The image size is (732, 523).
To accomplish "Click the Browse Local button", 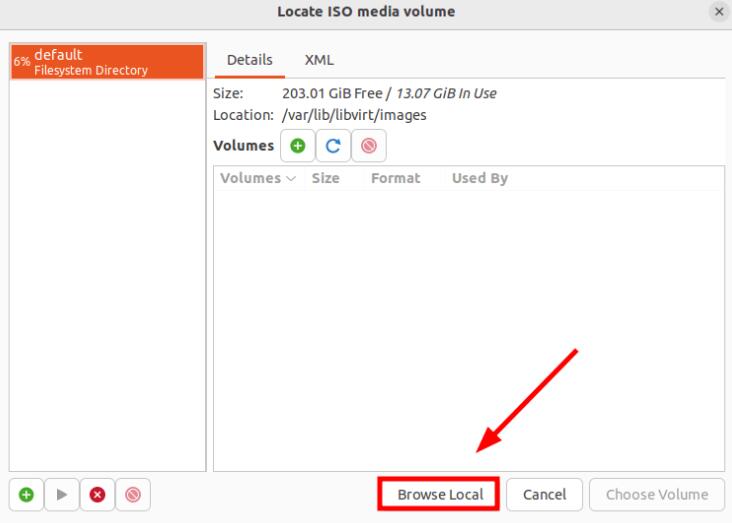I will tap(440, 495).
